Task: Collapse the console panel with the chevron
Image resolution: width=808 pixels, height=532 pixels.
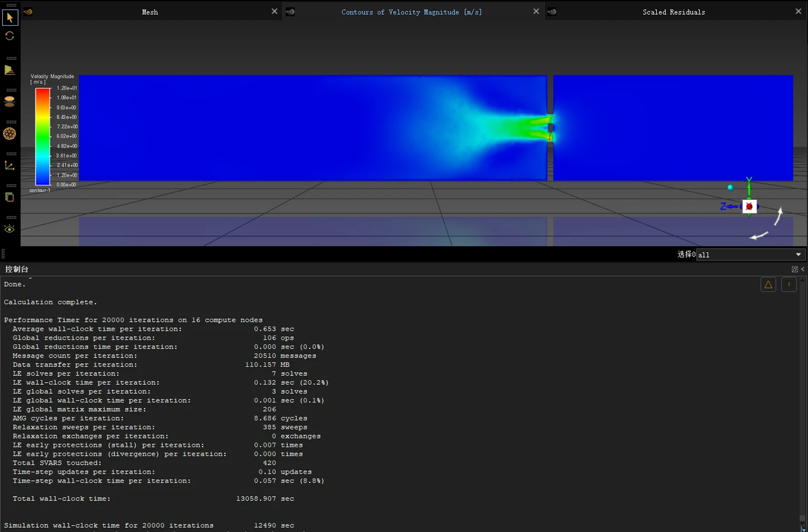Action: [x=803, y=269]
